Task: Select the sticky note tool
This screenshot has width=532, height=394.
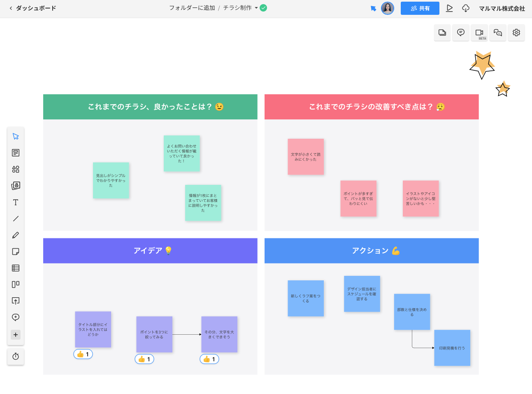Action: pos(16,252)
